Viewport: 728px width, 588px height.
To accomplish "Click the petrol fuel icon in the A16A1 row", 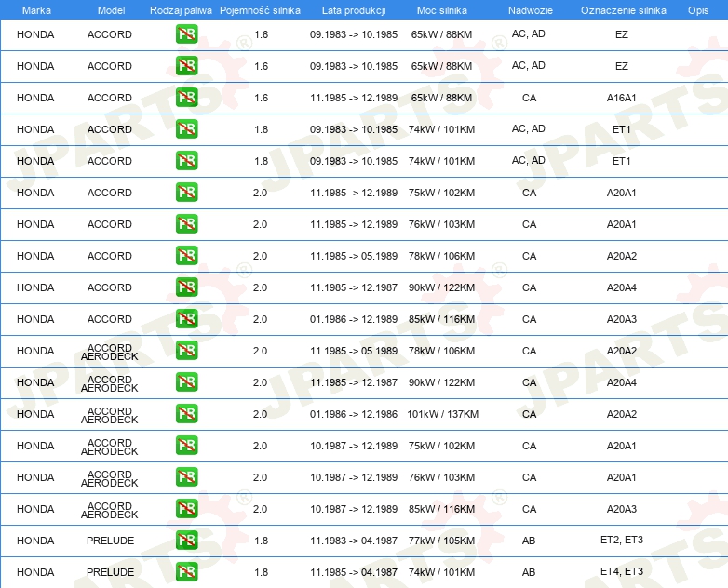I will pos(186,98).
